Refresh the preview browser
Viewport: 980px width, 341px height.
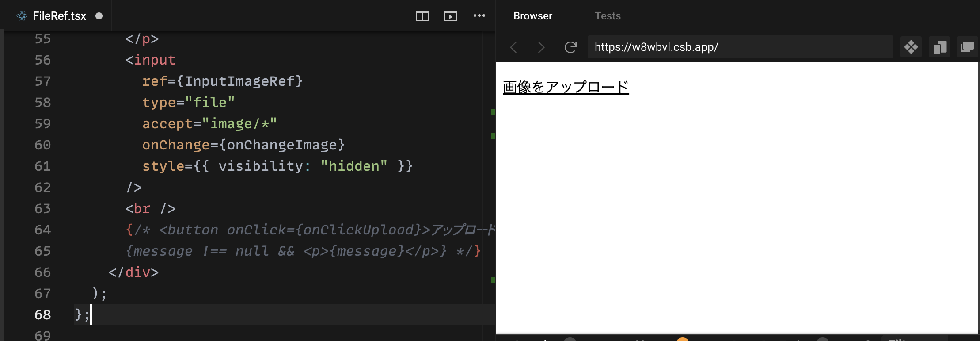570,47
